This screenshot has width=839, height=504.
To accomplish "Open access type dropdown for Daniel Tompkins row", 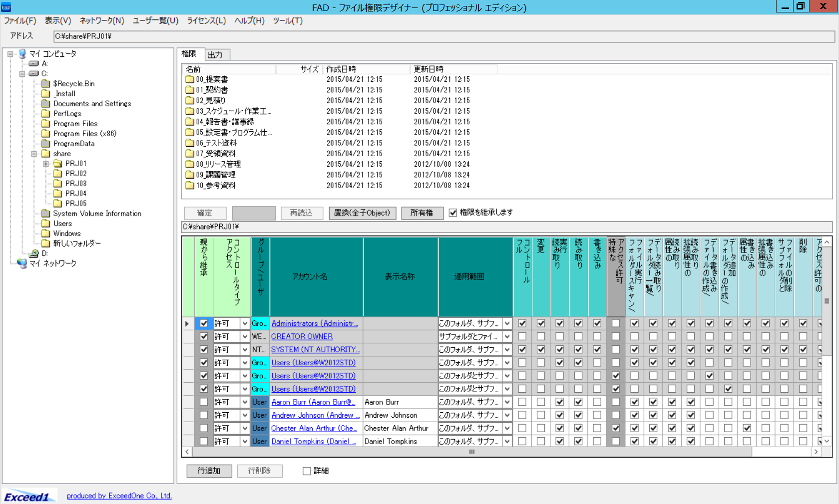I will (245, 441).
